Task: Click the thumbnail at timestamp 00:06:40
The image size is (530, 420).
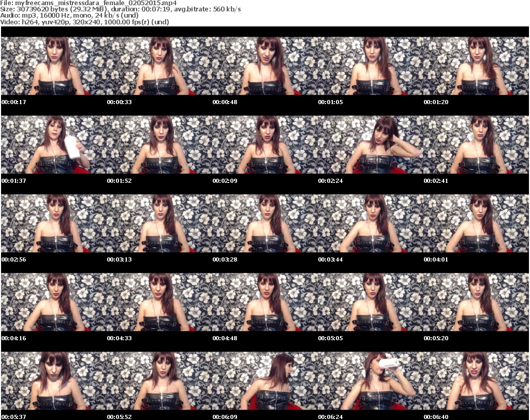Action: click(x=476, y=381)
